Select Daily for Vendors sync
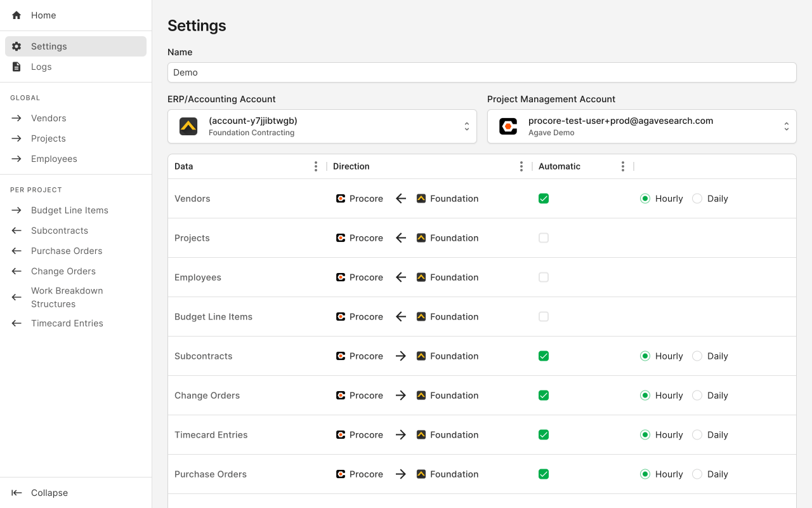This screenshot has height=508, width=812. (697, 199)
